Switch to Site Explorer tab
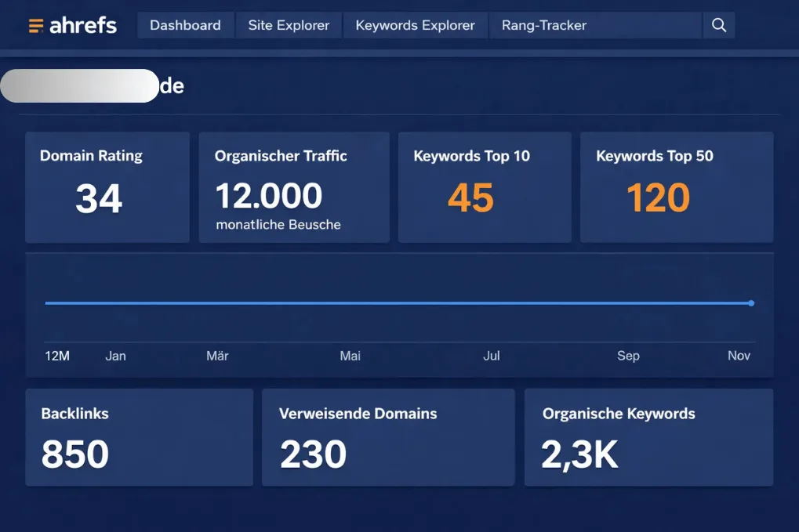 pyautogui.click(x=289, y=25)
